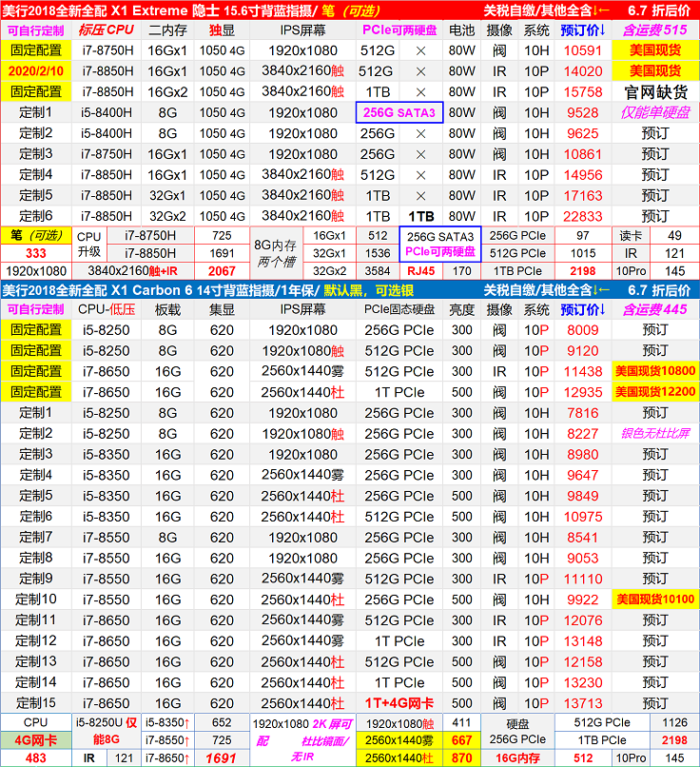This screenshot has width=700, height=767.
Task: Select the yellow 2020/2/10 date cell
Action: tap(36, 71)
